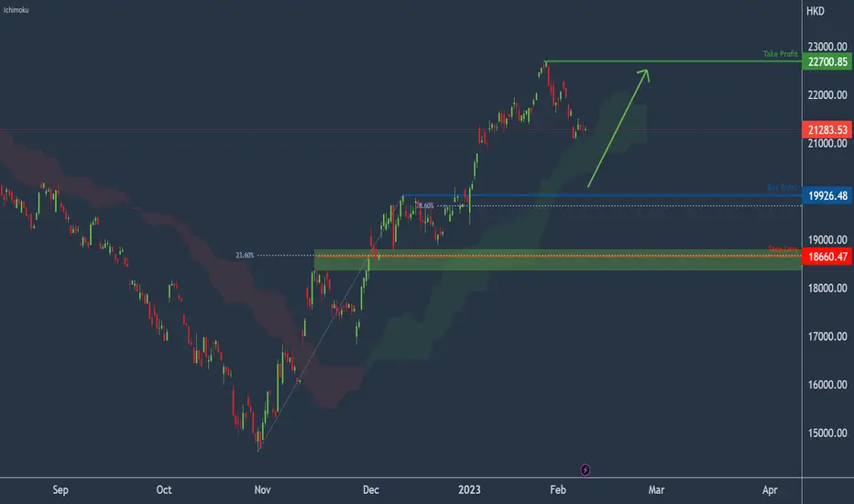
Task: Click the 15000.00 price axis label
Action: [x=827, y=433]
